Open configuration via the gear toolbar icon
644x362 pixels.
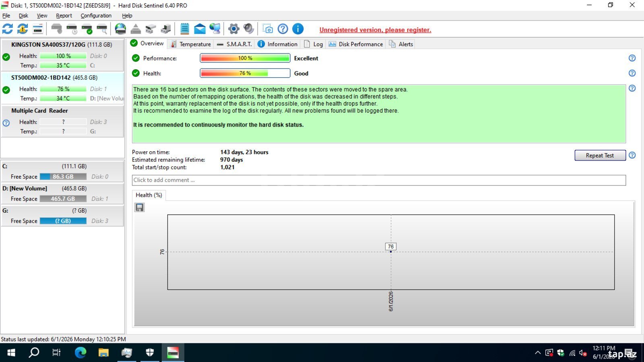(233, 29)
